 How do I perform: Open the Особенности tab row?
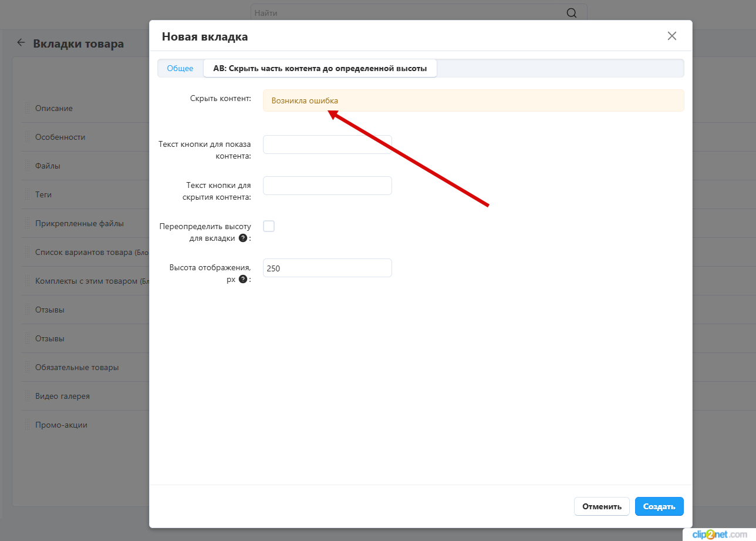[x=60, y=137]
